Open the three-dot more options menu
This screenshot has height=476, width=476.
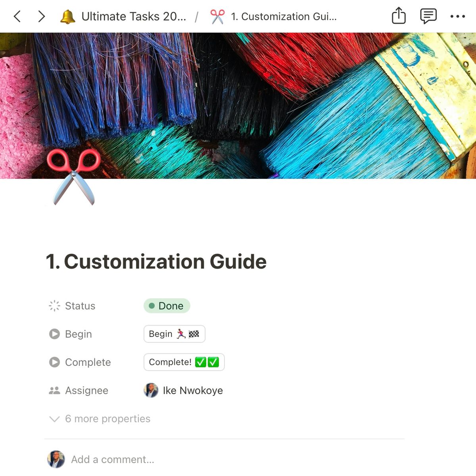pyautogui.click(x=457, y=16)
